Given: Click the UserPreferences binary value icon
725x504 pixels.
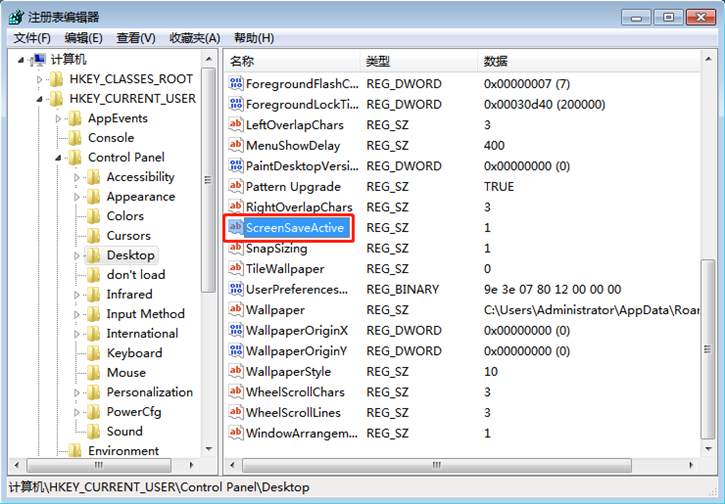Looking at the screenshot, I should [x=236, y=289].
